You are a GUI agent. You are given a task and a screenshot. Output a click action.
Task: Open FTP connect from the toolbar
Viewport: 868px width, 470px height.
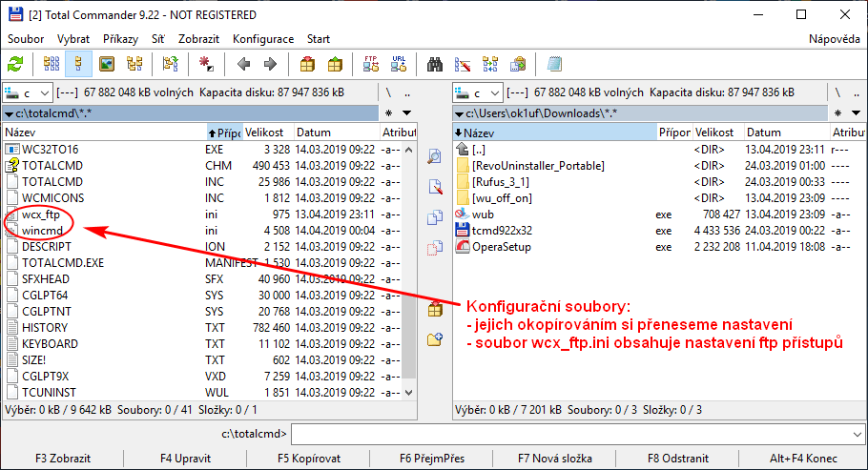pyautogui.click(x=371, y=64)
